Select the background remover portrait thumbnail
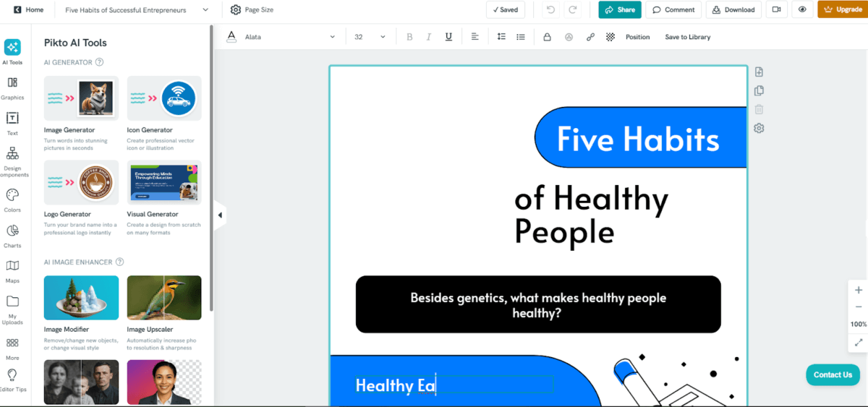 (164, 382)
